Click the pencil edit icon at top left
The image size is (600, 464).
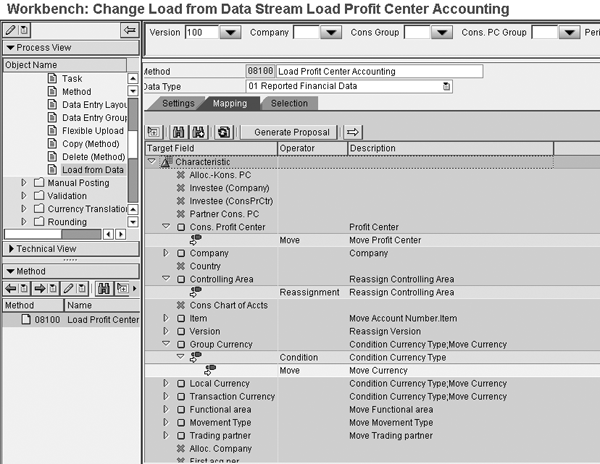(9, 31)
